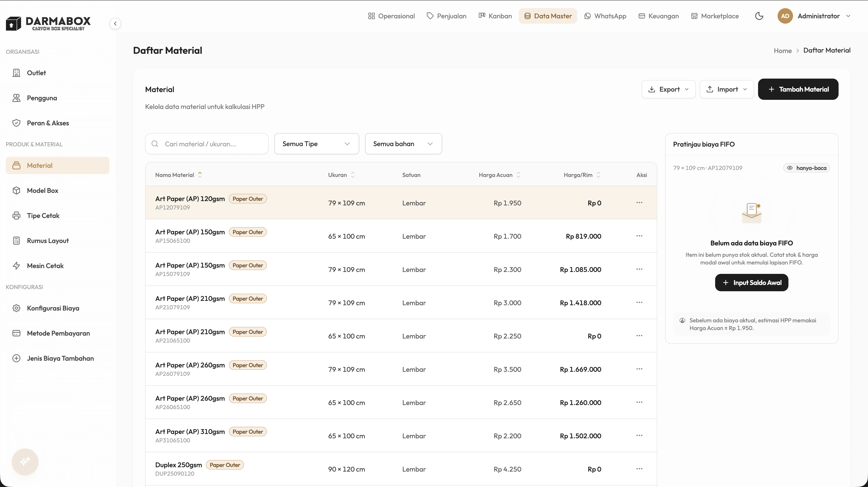The height and width of the screenshot is (487, 868).
Task: Open actions menu for AP21065100 row
Action: 639,336
